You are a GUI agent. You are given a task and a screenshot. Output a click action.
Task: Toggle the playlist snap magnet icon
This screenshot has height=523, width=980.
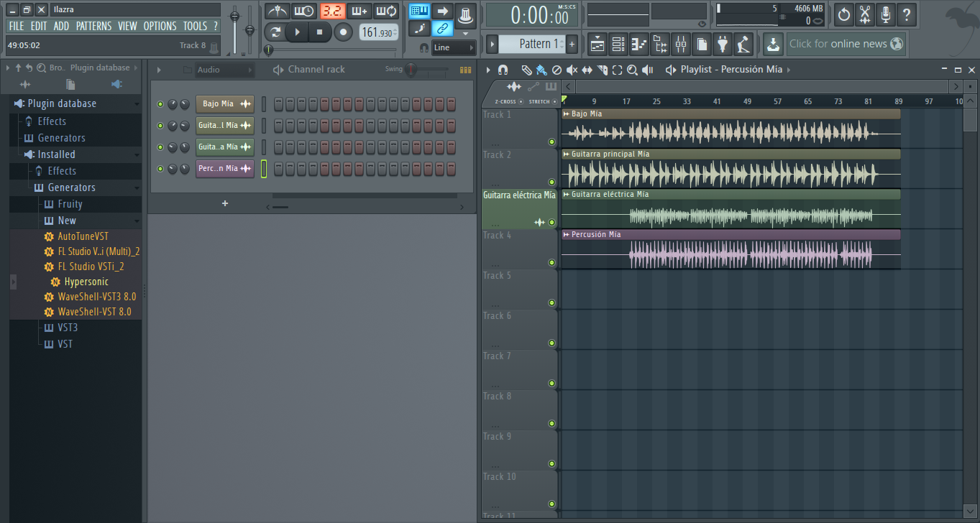click(503, 70)
